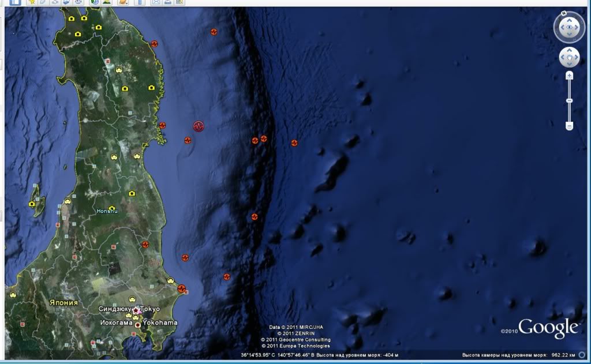The height and width of the screenshot is (364, 591).
Task: Toggle the sidebar panel button in toolbar
Action: click(x=15, y=2)
